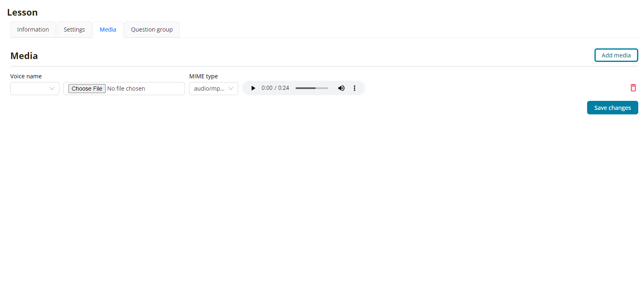Play the audio clip
The height and width of the screenshot is (303, 644).
253,88
